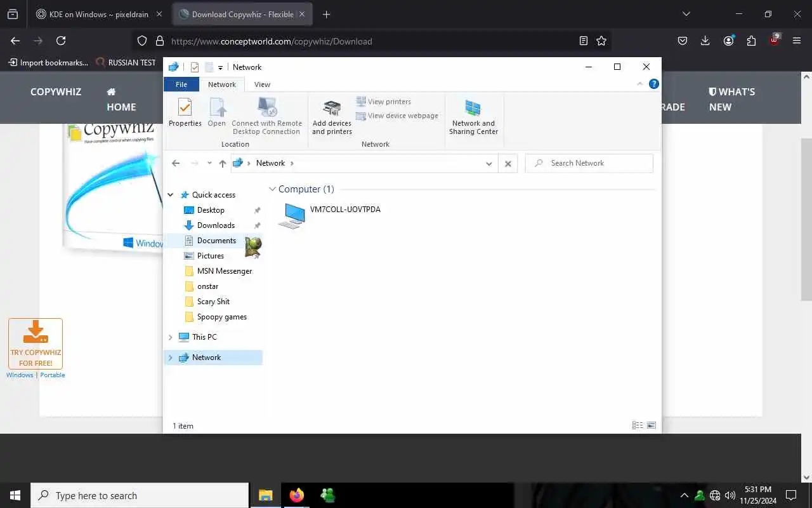Click HOME in Copywhiz site menu

point(121,100)
